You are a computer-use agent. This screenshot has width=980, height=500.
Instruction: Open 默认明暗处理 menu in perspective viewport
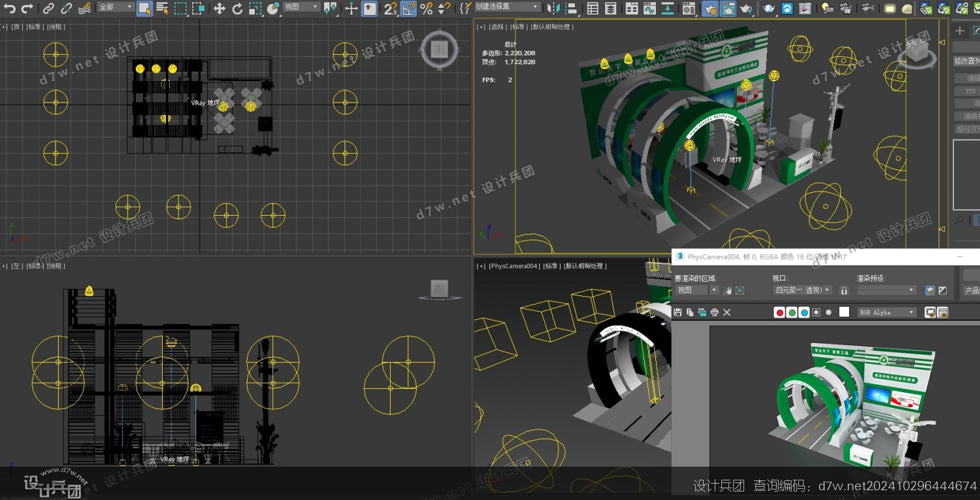[x=552, y=27]
